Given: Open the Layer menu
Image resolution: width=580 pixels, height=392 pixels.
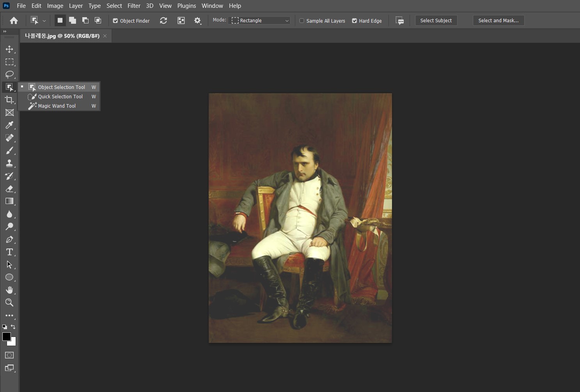Looking at the screenshot, I should [76, 6].
